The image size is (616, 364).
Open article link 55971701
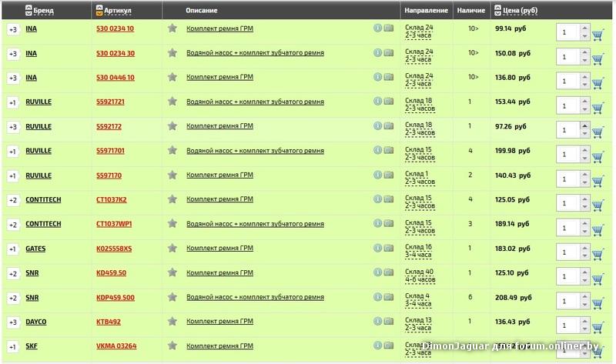[110, 151]
